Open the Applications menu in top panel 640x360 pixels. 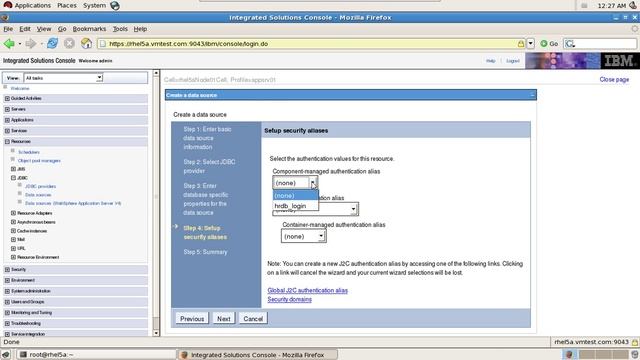33,5
